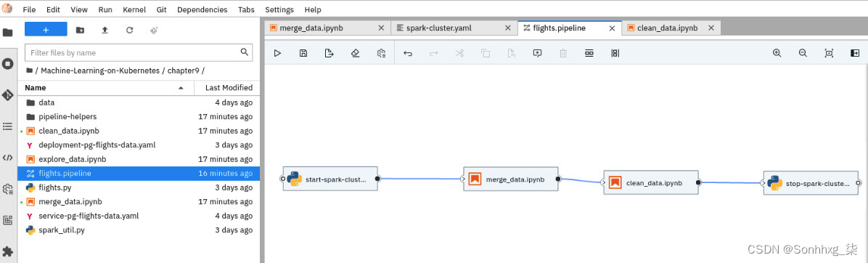
Task: Select deployment-pg-flights-data.yaml file
Action: tap(139, 145)
